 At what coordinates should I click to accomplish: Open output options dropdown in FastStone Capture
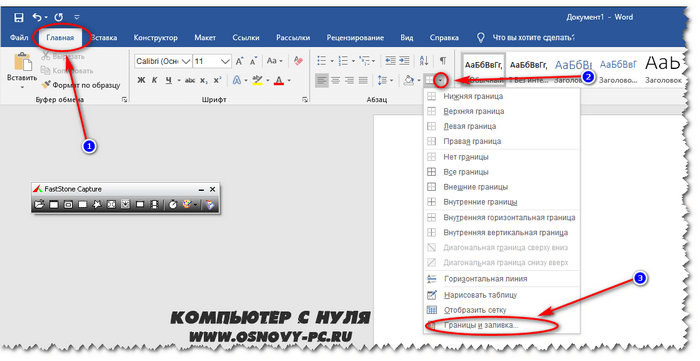tap(196, 205)
